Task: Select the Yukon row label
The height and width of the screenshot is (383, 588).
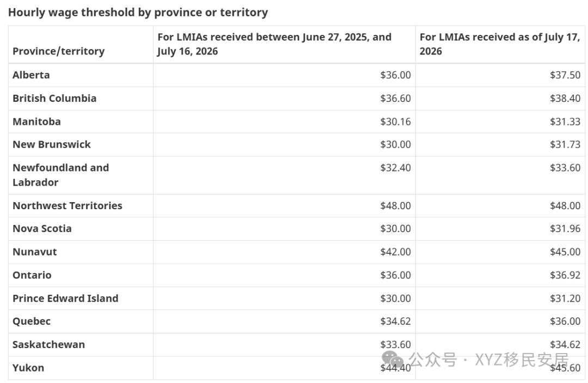Action: (x=28, y=368)
